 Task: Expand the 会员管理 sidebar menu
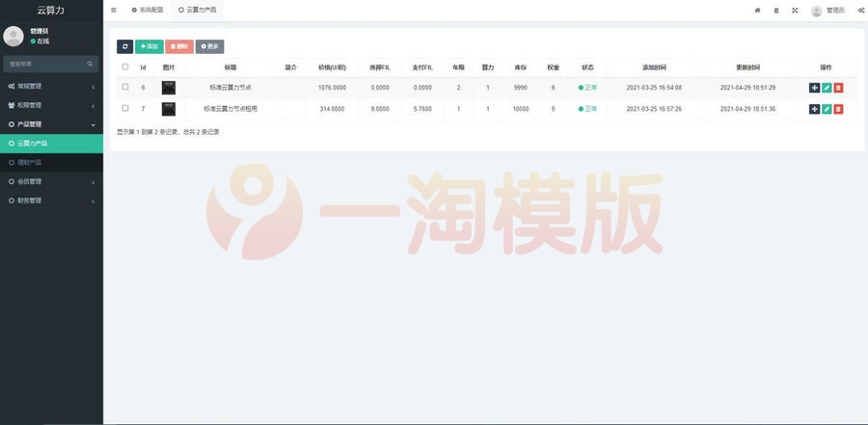[51, 181]
